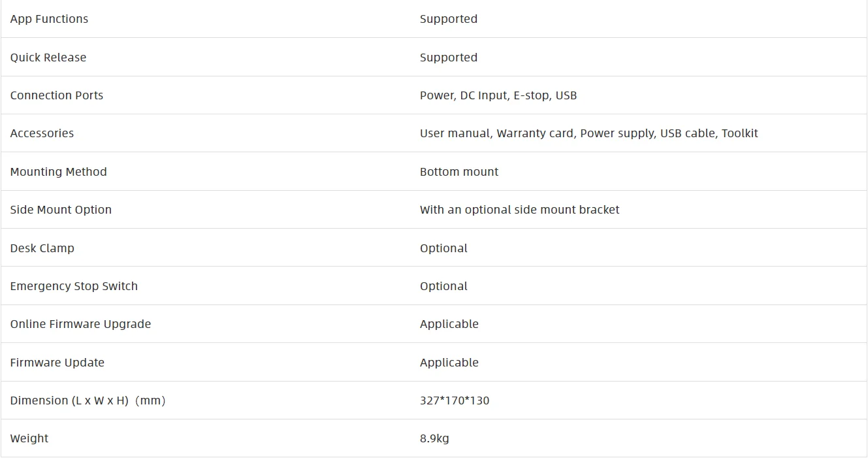Click the optional side mount bracket text
868x458 pixels.
pos(520,210)
